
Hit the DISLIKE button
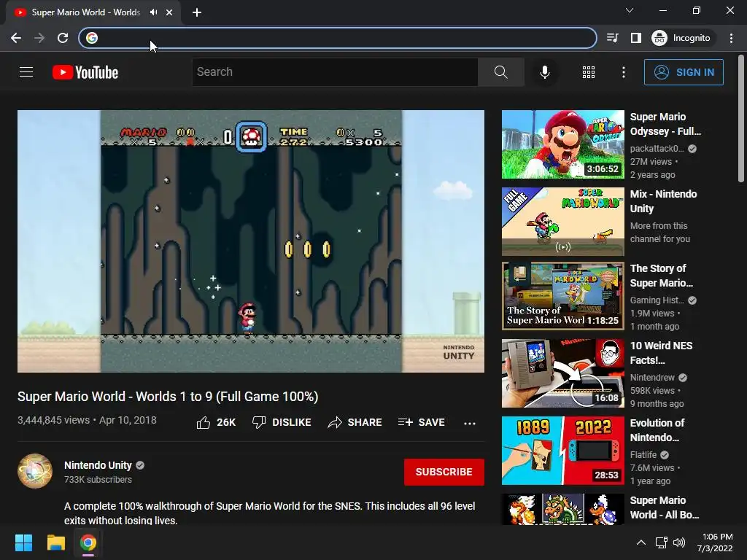[x=282, y=422]
